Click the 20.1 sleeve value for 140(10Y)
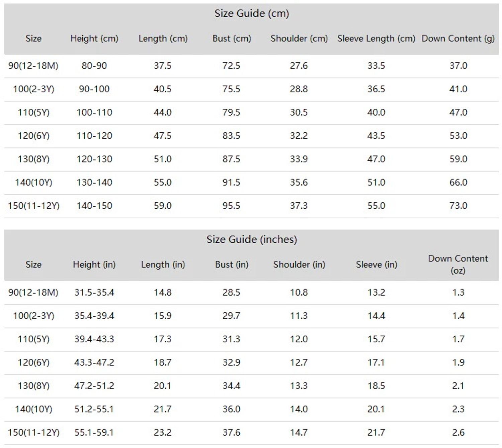The image size is (502, 448). (x=376, y=409)
